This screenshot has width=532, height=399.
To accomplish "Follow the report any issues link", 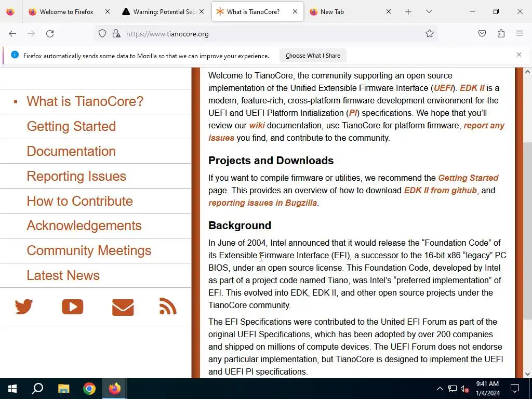I will (x=484, y=126).
